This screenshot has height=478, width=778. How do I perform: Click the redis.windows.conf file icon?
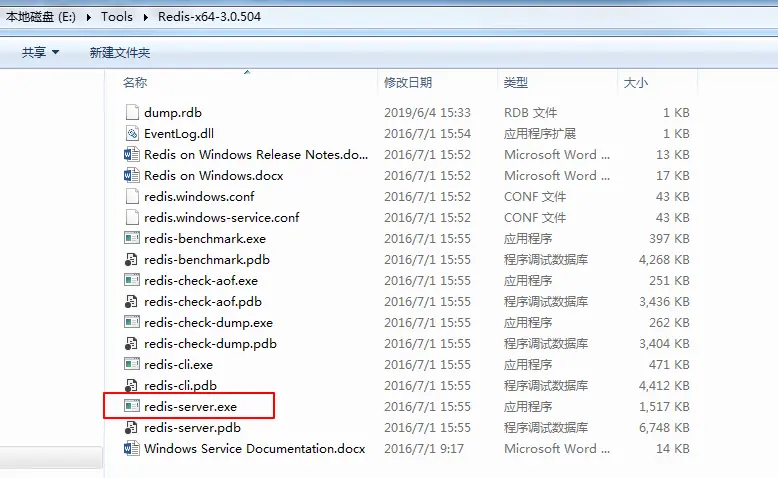point(132,197)
